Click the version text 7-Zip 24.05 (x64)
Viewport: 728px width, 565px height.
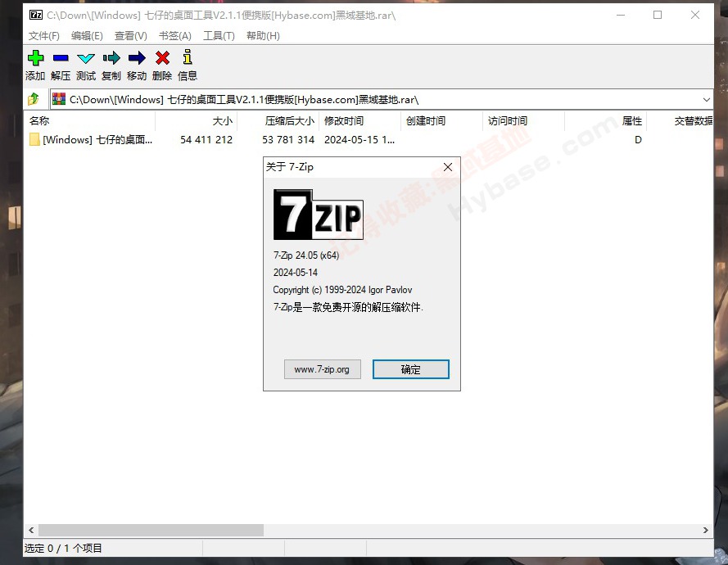tap(306, 255)
